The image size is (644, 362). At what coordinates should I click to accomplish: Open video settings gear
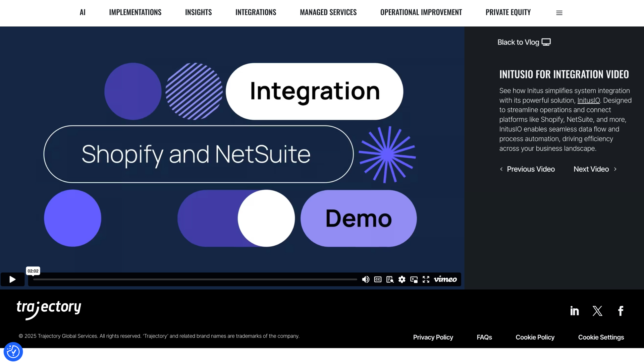click(x=402, y=280)
